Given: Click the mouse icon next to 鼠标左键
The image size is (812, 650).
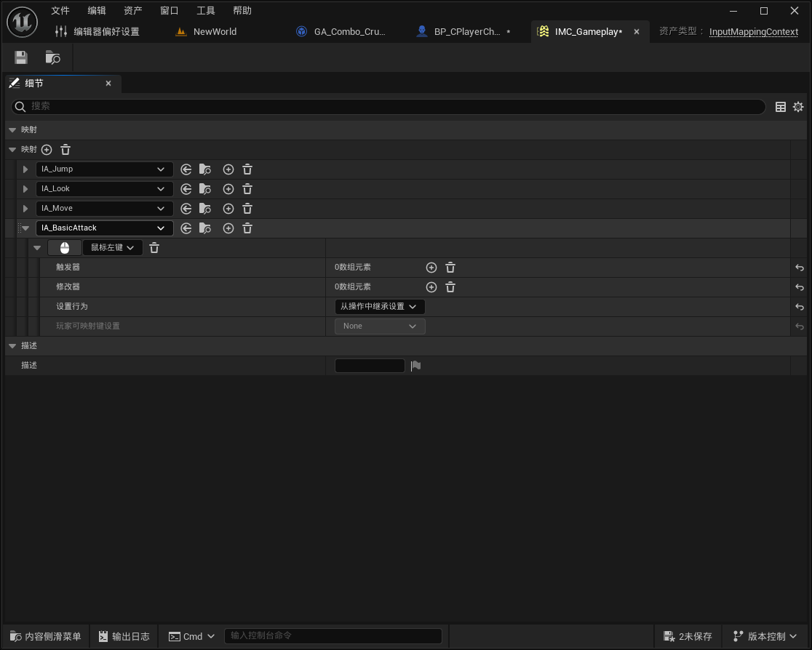Looking at the screenshot, I should point(65,247).
